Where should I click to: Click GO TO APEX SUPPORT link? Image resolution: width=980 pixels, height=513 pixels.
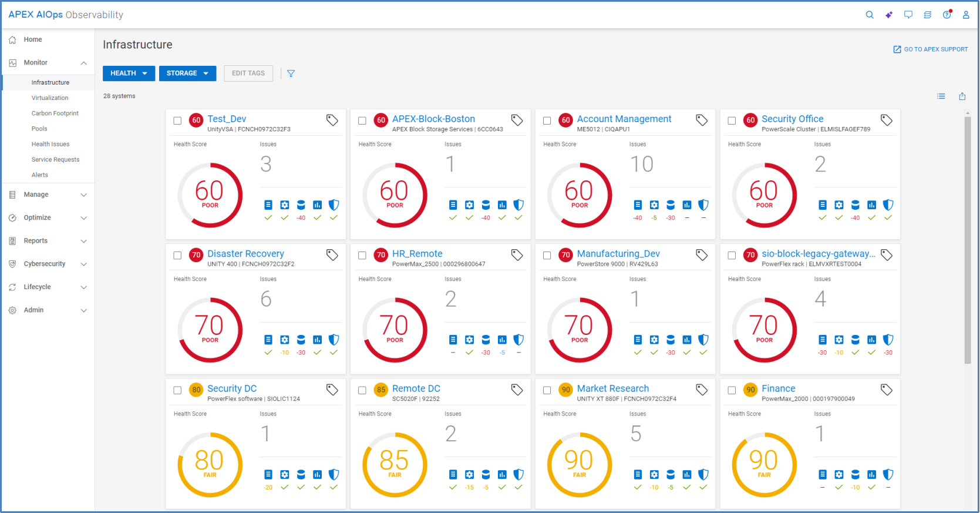point(931,49)
